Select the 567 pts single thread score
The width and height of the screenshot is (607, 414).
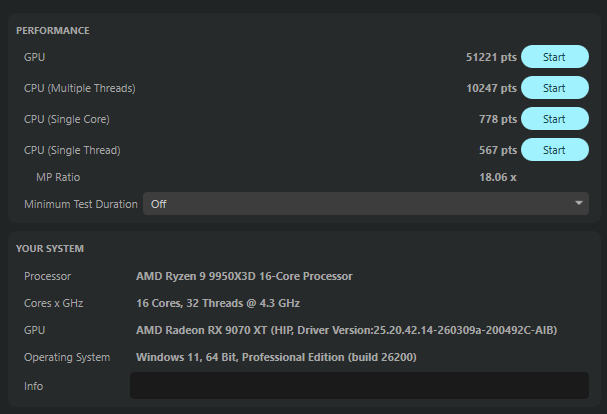[x=498, y=150]
